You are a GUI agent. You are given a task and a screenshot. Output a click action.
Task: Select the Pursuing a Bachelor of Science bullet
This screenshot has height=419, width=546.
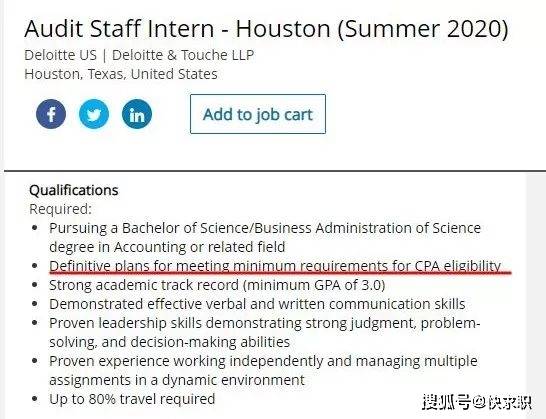pyautogui.click(x=265, y=238)
